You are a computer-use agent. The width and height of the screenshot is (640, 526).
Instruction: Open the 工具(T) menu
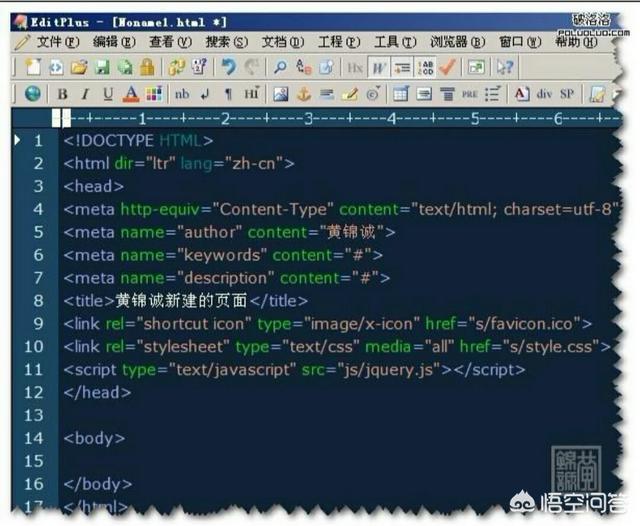395,42
